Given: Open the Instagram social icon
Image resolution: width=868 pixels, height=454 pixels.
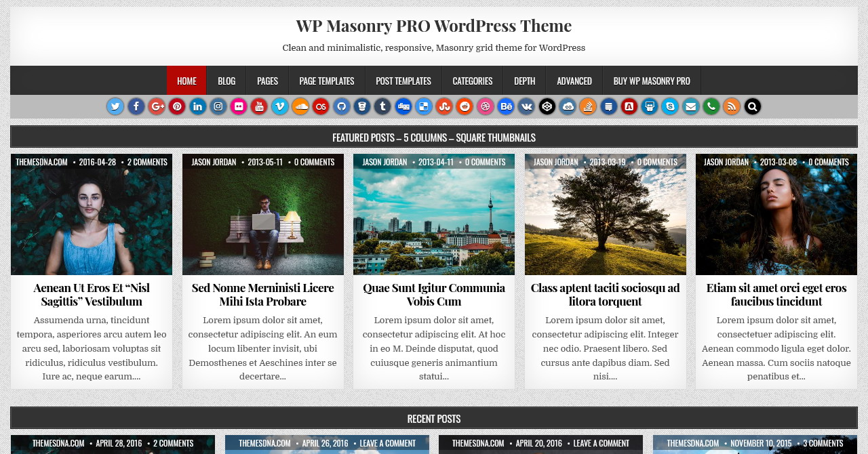Looking at the screenshot, I should (x=218, y=106).
